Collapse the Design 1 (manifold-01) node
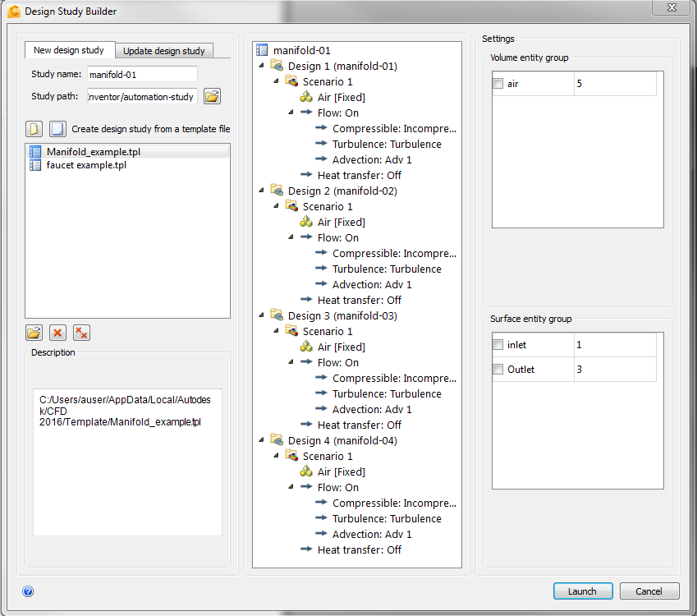This screenshot has width=697, height=616. 261,66
